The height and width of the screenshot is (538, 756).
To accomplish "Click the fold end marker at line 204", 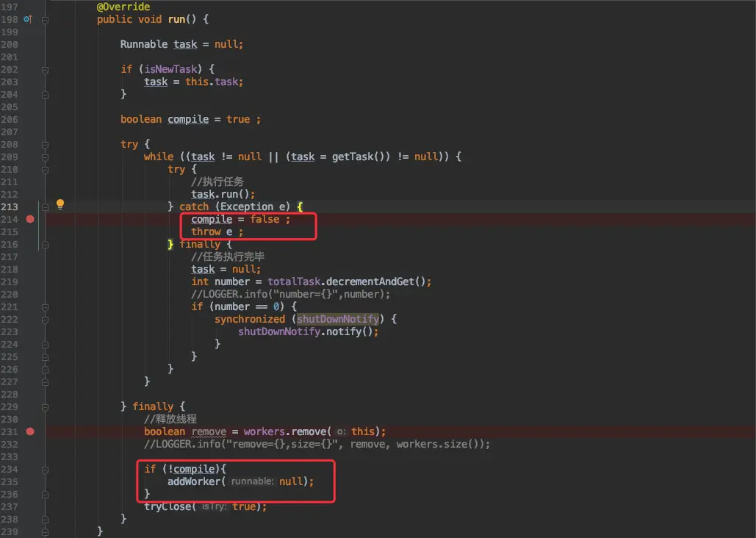I will pos(45,95).
